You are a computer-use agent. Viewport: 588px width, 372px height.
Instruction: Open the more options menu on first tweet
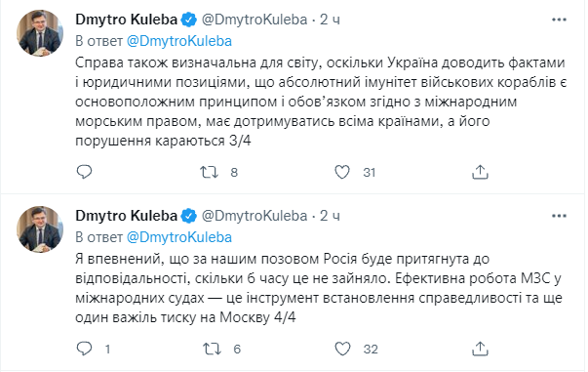tap(559, 20)
